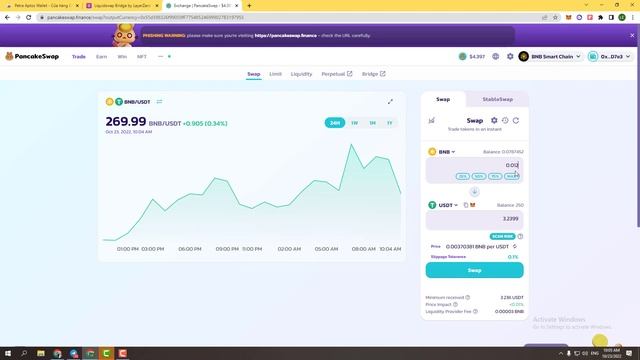Select the 1M chart timeframe
The height and width of the screenshot is (360, 640).
pos(372,123)
